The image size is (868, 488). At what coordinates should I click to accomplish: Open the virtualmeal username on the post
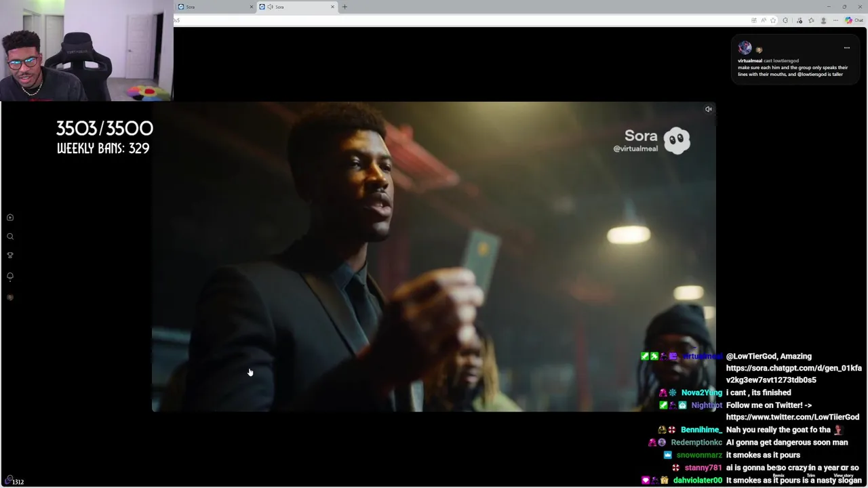pyautogui.click(x=750, y=61)
